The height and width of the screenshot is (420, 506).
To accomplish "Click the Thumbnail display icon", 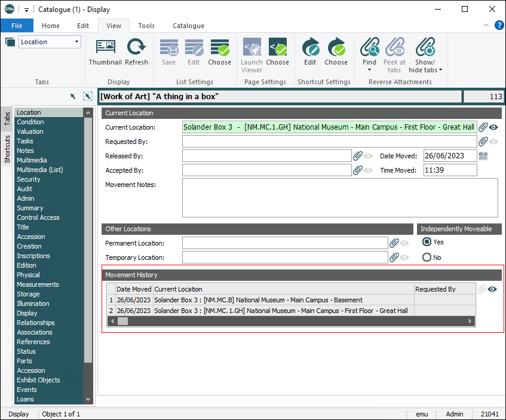I will pyautogui.click(x=105, y=48).
